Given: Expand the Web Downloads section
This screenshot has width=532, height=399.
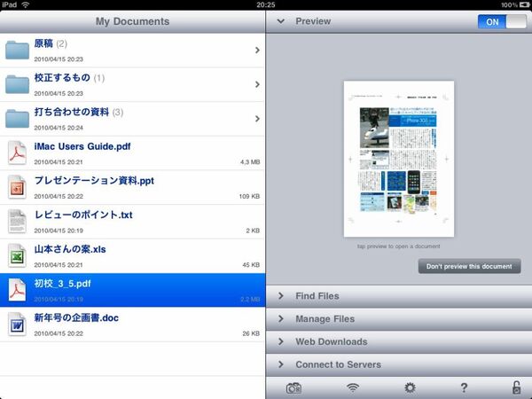Looking at the screenshot, I should [399, 341].
